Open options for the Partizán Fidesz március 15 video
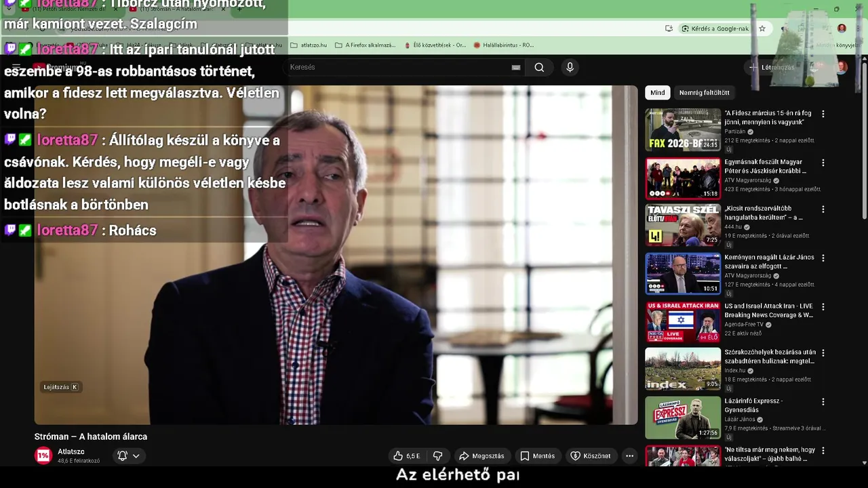Image resolution: width=868 pixels, height=488 pixels. pos(823,115)
